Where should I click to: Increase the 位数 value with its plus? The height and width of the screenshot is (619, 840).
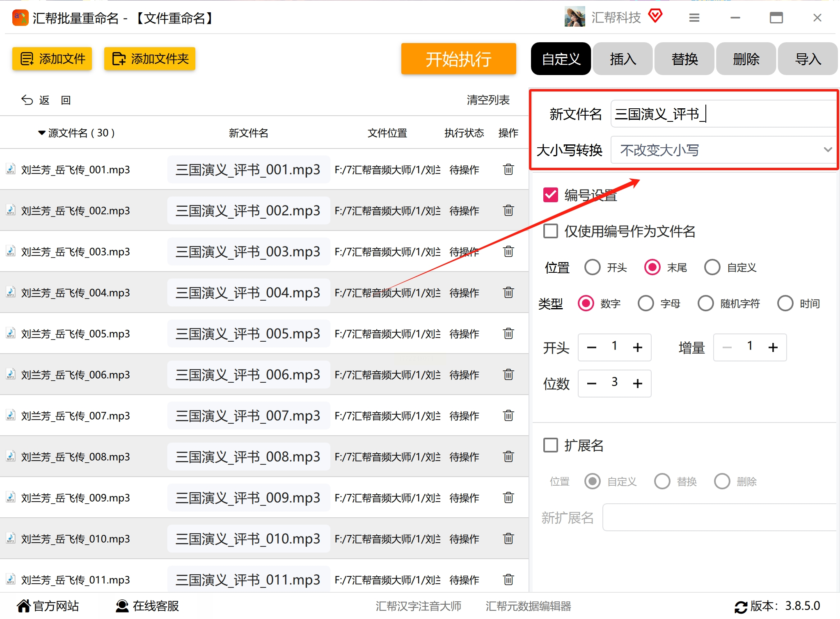point(637,384)
